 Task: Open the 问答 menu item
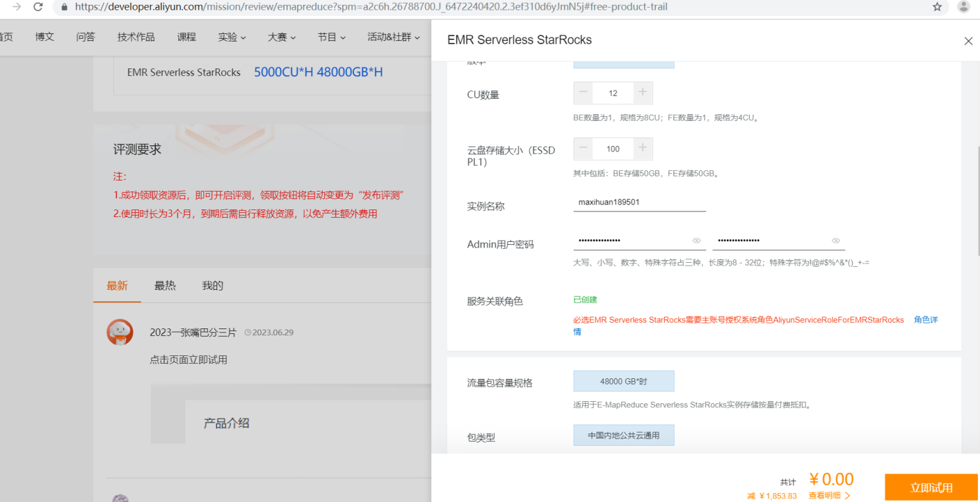tap(86, 37)
